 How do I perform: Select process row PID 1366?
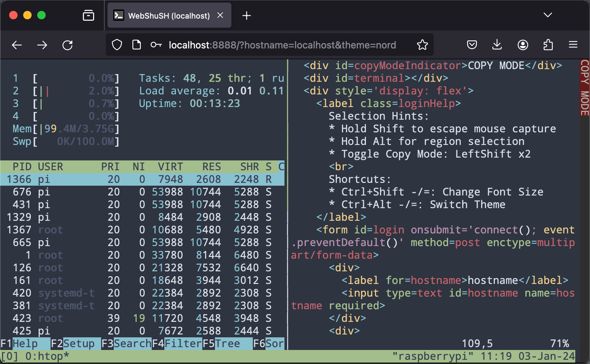142,179
